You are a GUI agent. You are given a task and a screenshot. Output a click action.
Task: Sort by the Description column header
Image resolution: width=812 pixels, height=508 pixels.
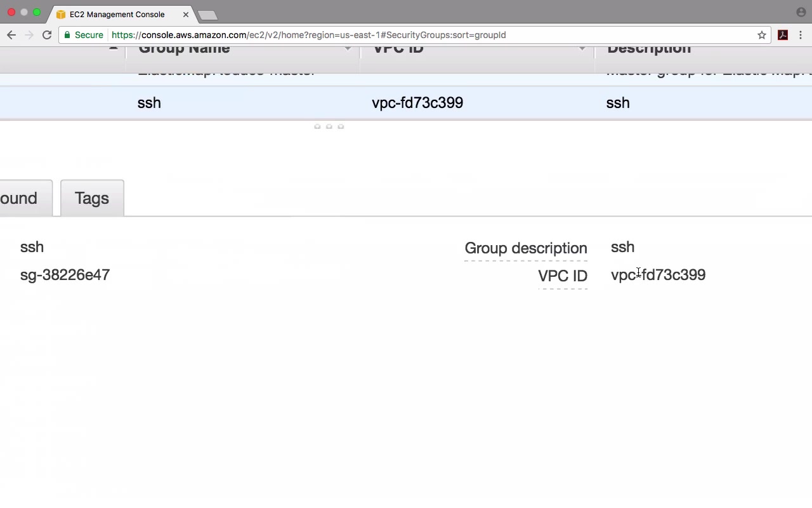click(648, 48)
